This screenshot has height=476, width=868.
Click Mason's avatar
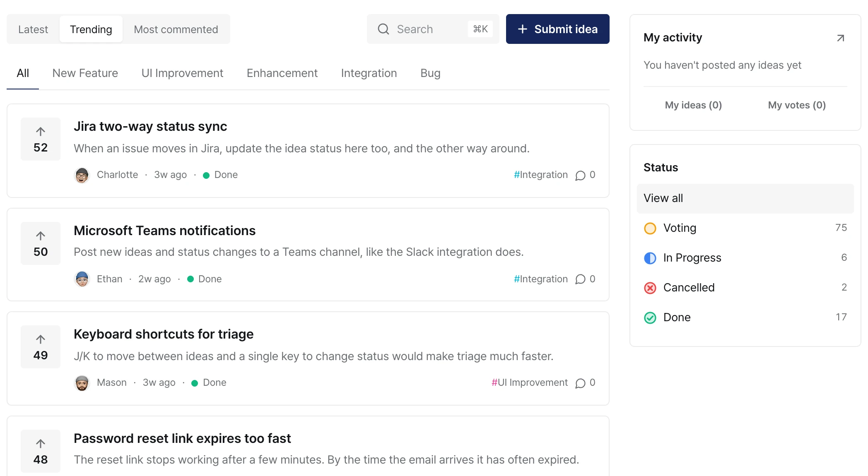coord(82,383)
